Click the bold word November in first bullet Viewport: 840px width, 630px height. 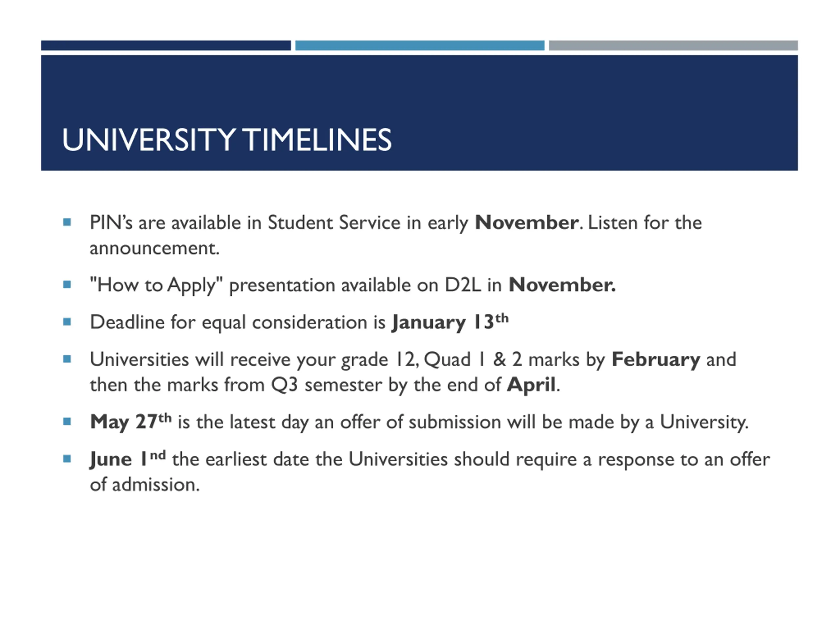tap(527, 222)
